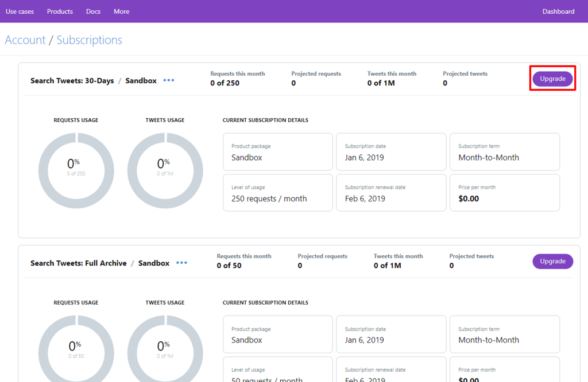The width and height of the screenshot is (588, 382).
Task: Click 'Month-to-Month' term in Full Archive section
Action: [x=489, y=340]
